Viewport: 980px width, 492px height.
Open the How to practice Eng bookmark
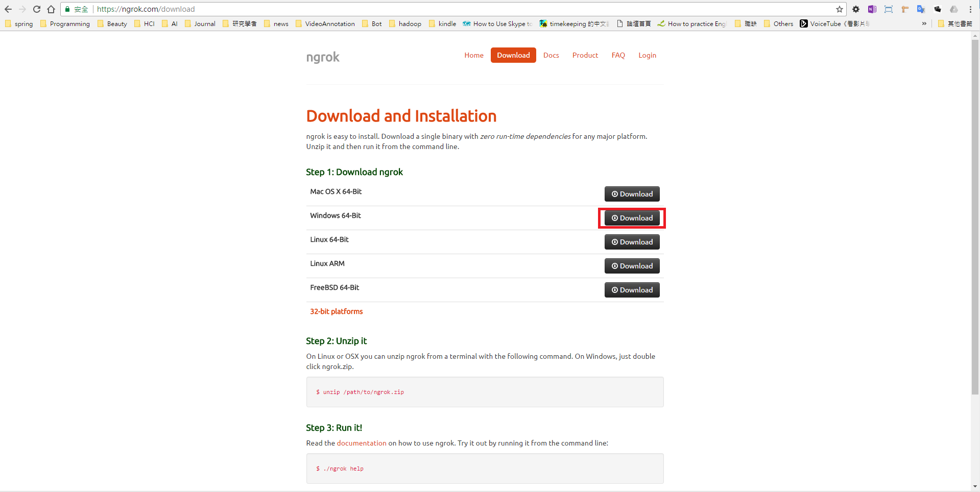(x=692, y=23)
